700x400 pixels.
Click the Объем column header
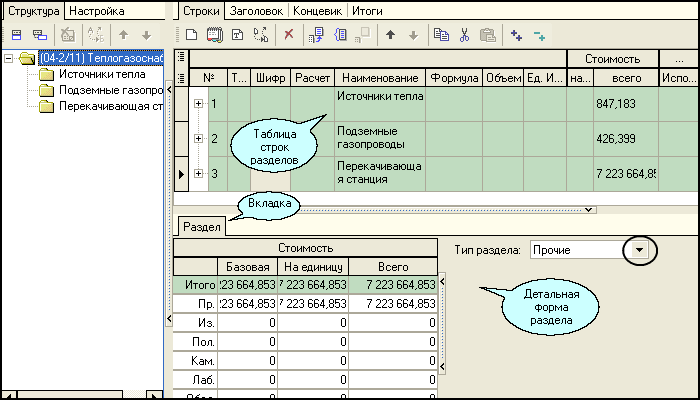(503, 78)
